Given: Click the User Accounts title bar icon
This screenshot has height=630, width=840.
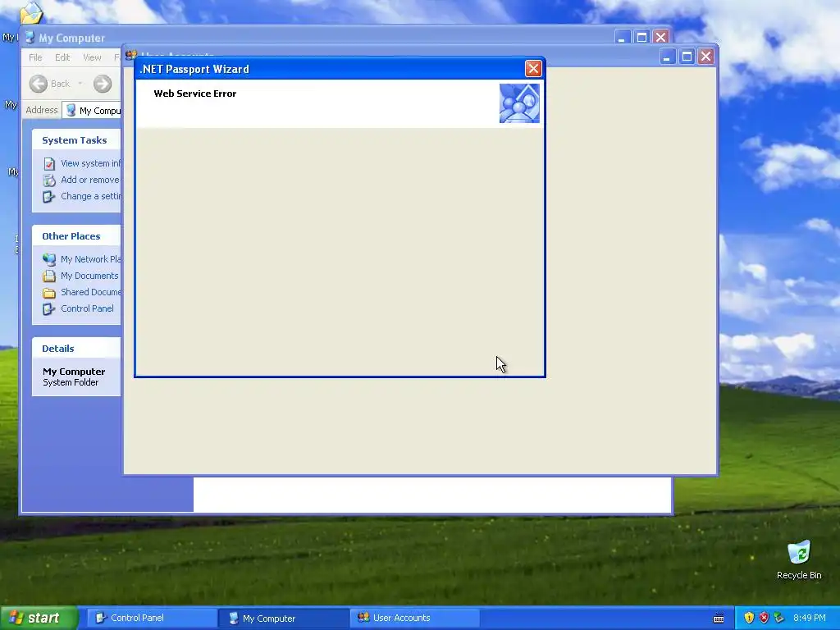Looking at the screenshot, I should [131, 54].
